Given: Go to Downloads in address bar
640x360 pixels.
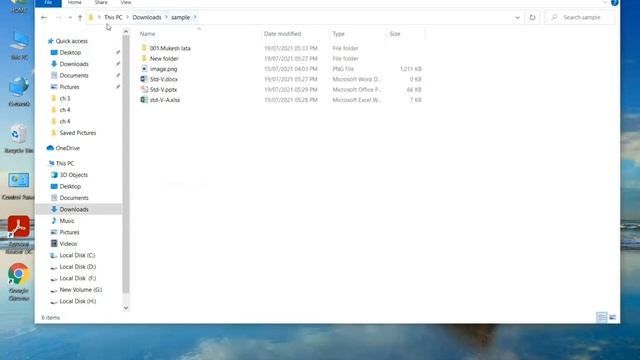Looking at the screenshot, I should pos(147,18).
